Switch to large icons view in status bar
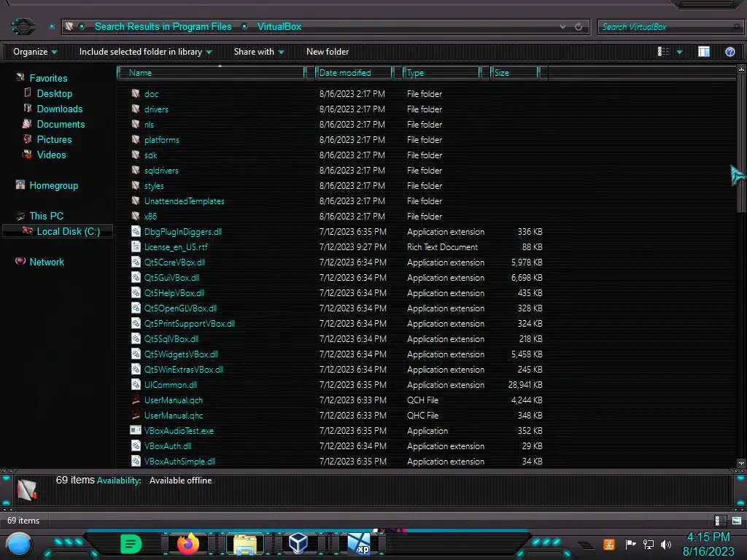This screenshot has height=560, width=747. point(737,521)
